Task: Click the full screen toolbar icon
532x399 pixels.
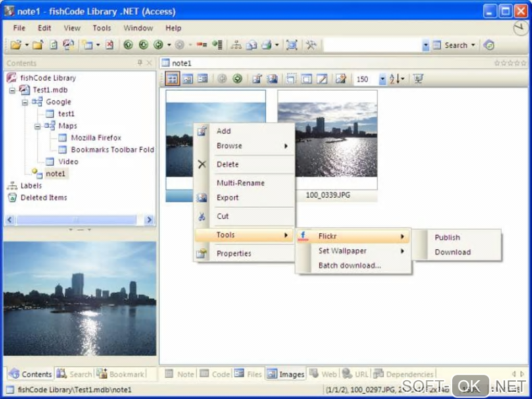Action: (x=292, y=45)
